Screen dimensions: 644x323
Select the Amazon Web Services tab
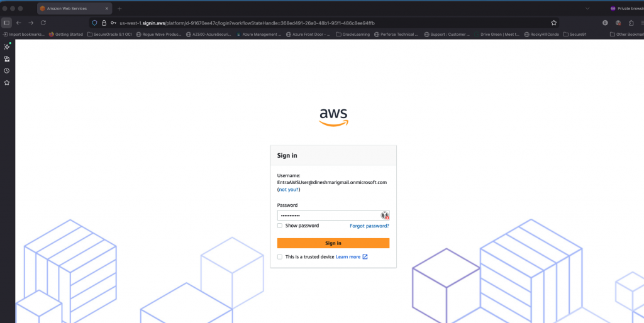point(74,9)
